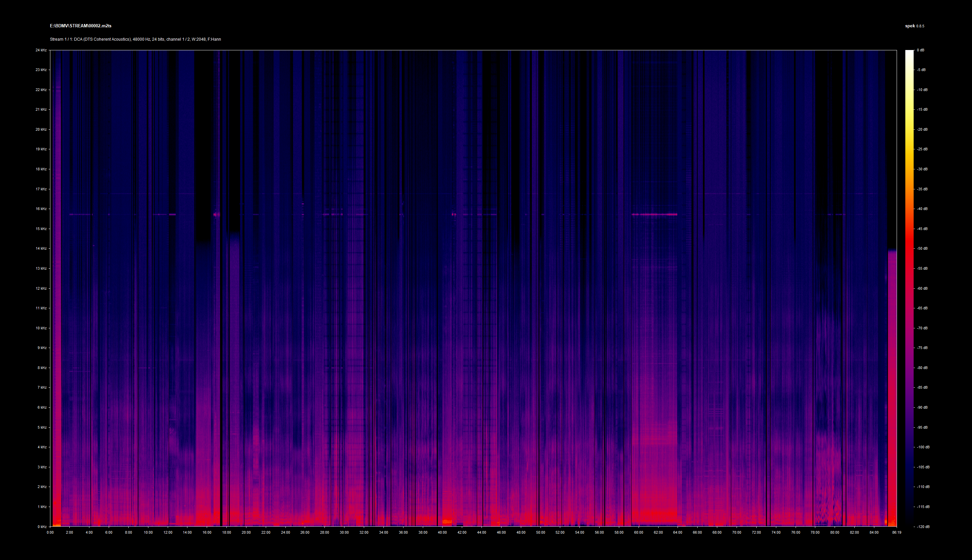
Task: Click the white top of the dB color bar
Action: tap(909, 54)
